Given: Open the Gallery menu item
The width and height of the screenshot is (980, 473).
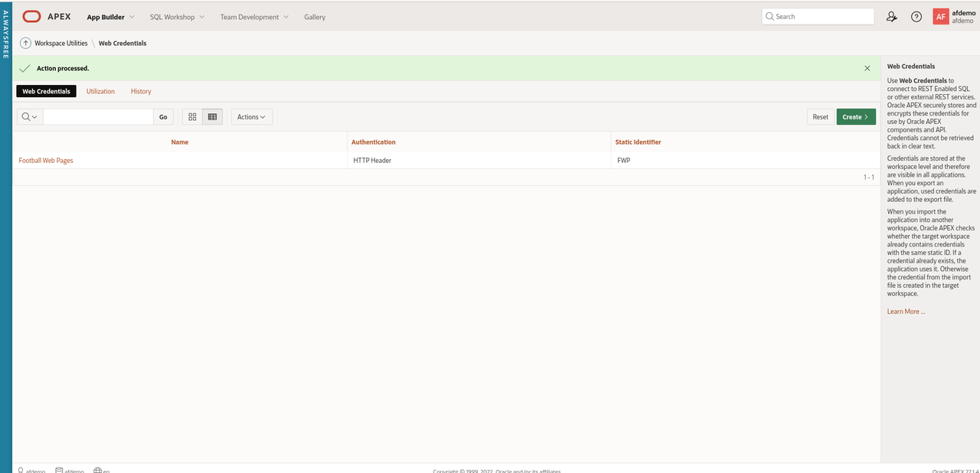Looking at the screenshot, I should coord(315,16).
